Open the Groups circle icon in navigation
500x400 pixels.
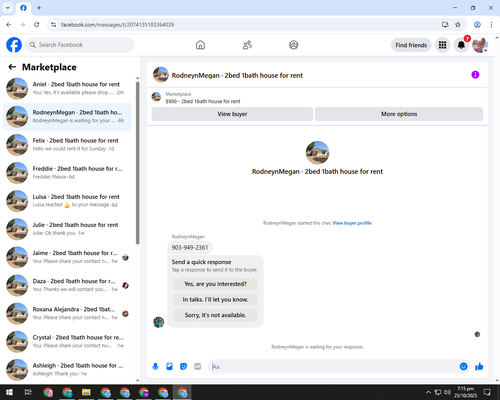[294, 45]
